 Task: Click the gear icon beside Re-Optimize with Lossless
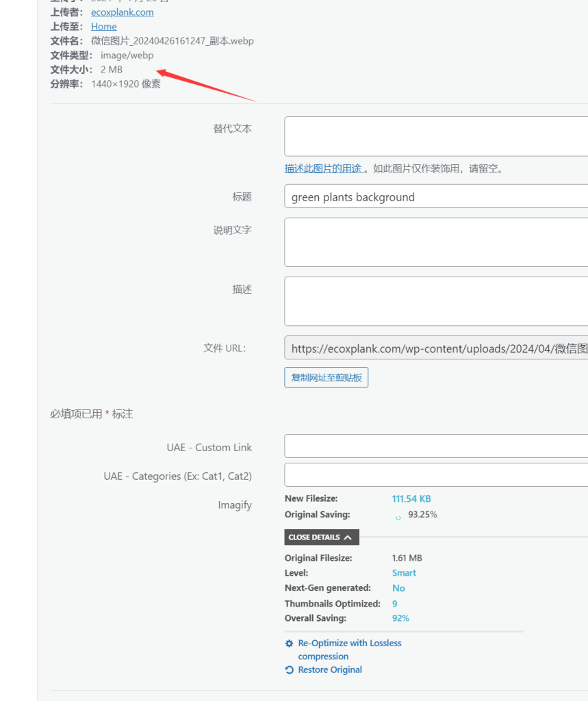coord(289,643)
